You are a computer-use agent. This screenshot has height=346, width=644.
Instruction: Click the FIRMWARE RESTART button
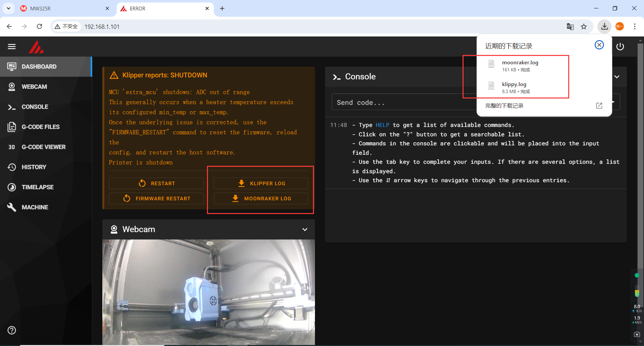tap(156, 198)
